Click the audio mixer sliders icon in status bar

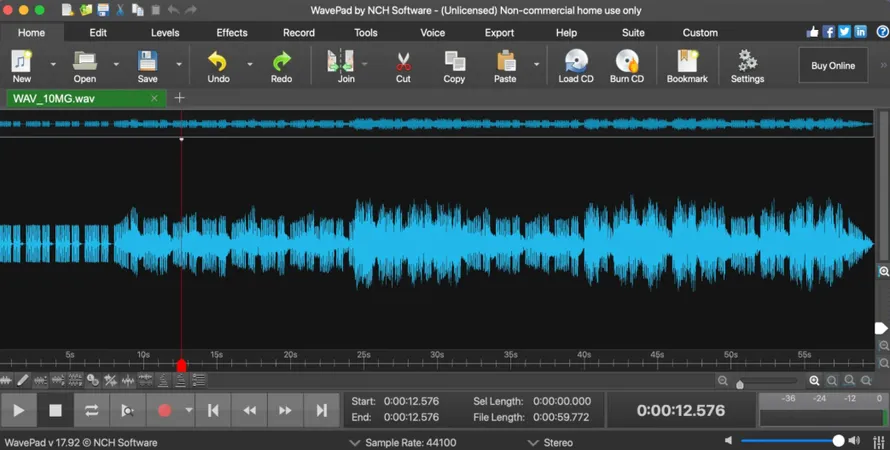[880, 441]
